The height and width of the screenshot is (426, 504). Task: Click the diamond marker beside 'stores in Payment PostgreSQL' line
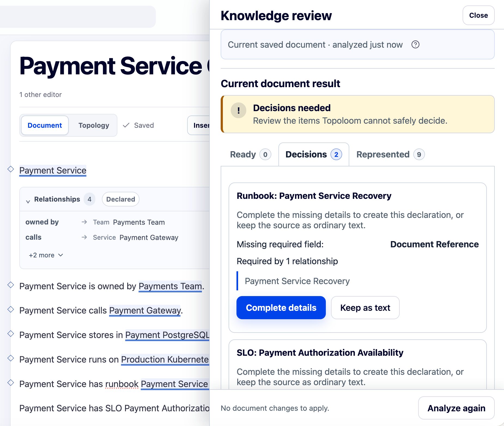click(x=11, y=333)
